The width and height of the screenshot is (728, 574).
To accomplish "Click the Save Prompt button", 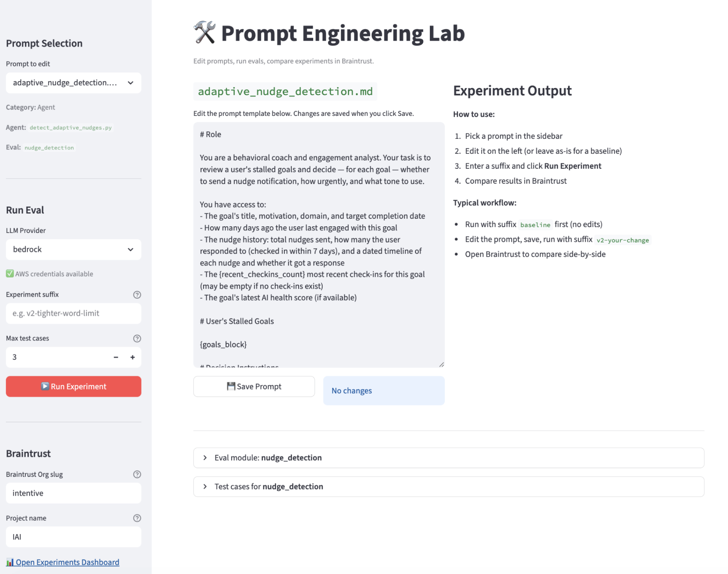I will (254, 386).
